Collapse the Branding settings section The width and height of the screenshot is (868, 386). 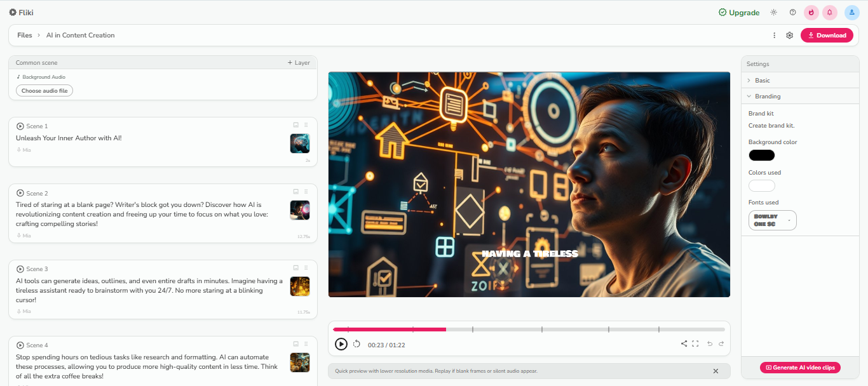pyautogui.click(x=799, y=96)
